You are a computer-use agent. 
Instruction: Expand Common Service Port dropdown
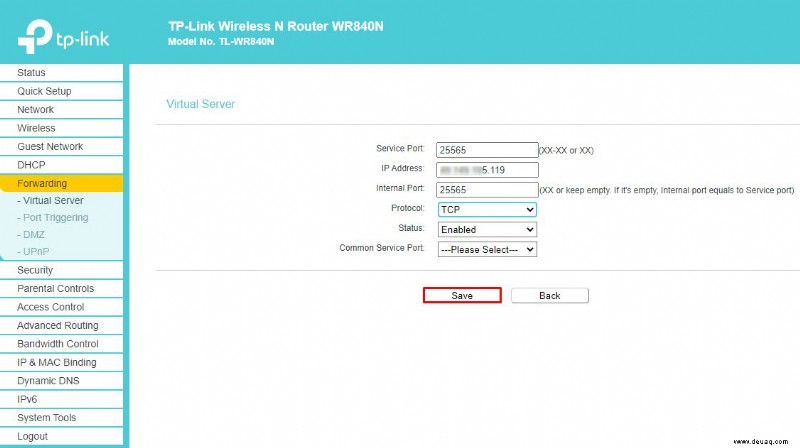[x=487, y=250]
